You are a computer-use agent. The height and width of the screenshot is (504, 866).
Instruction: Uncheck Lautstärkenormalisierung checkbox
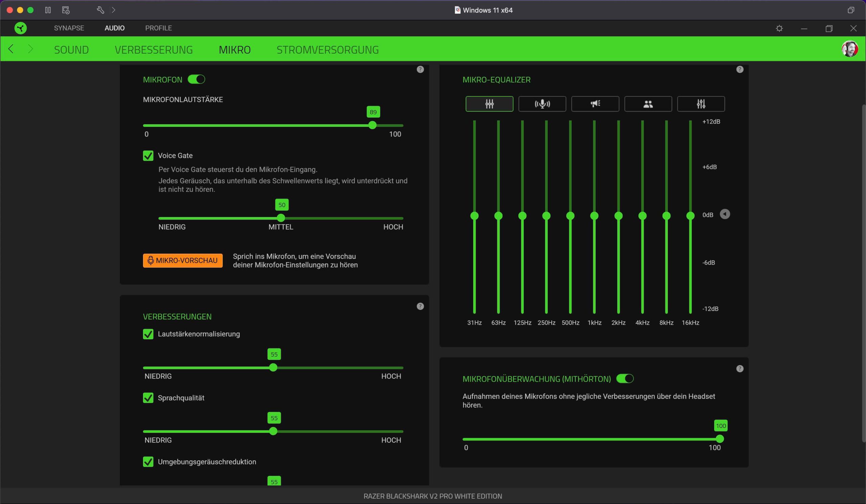tap(148, 334)
